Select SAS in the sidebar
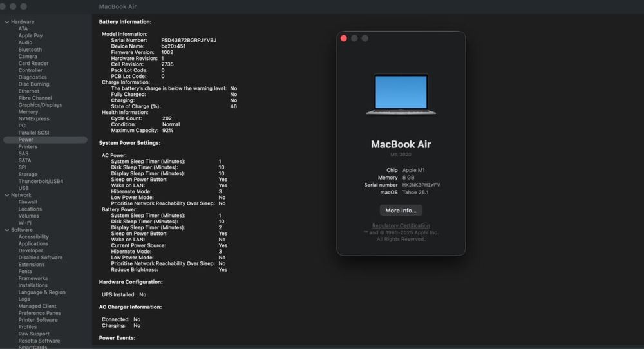 (x=23, y=153)
